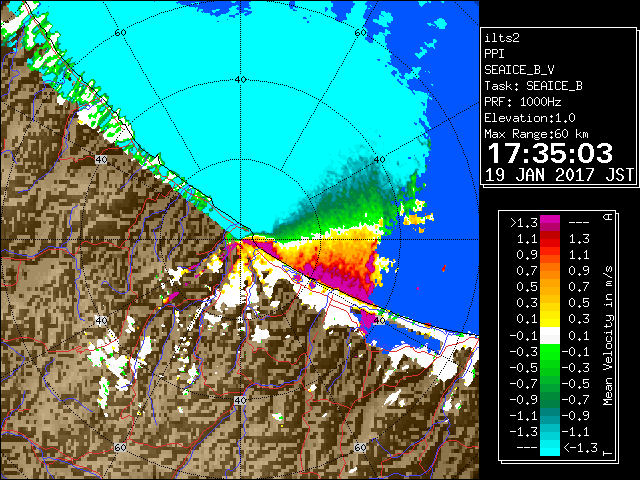Click the 17:35:03 timestamp
The height and width of the screenshot is (480, 640).
pos(550,153)
